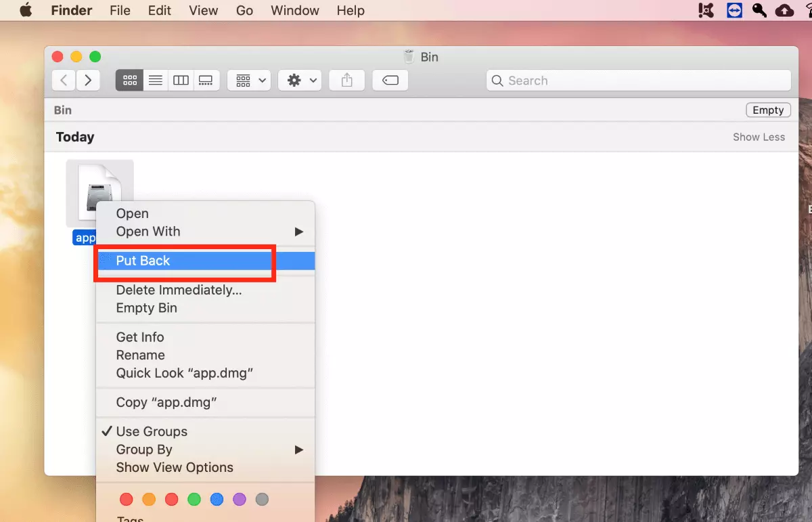Click the Bin title bar icon
This screenshot has width=812, height=522.
(x=408, y=57)
